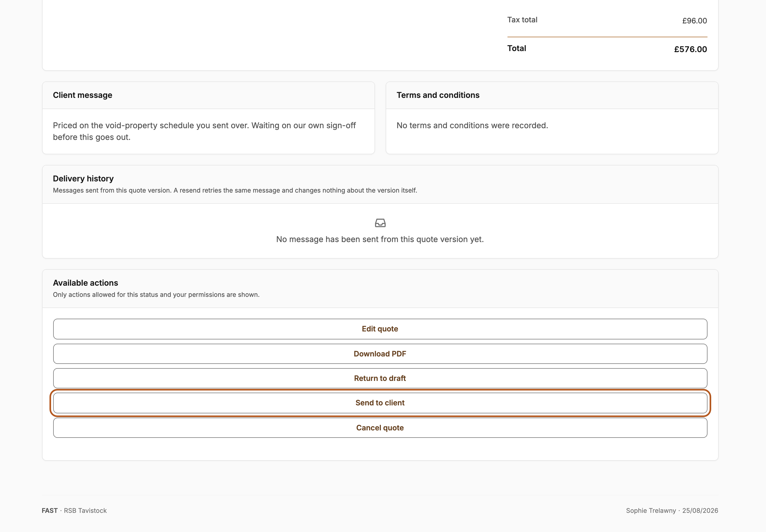Click the client message body text
The image size is (766, 532).
coord(204,131)
